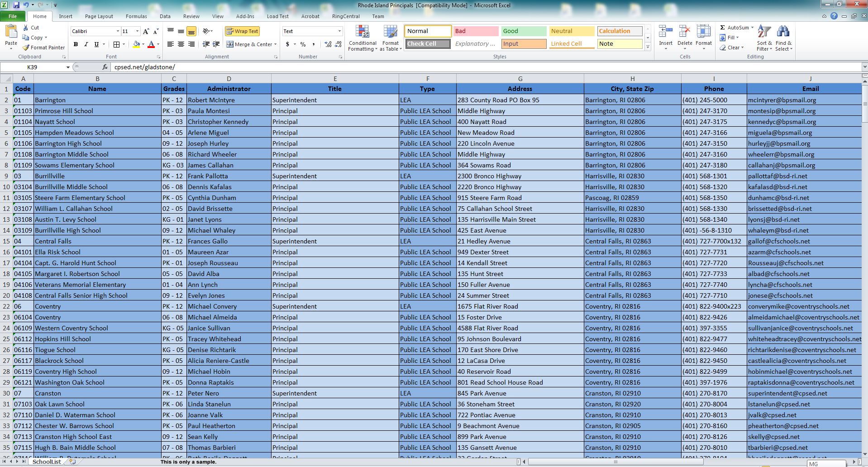This screenshot has height=467, width=868.
Task: Toggle Bold formatting
Action: click(76, 44)
